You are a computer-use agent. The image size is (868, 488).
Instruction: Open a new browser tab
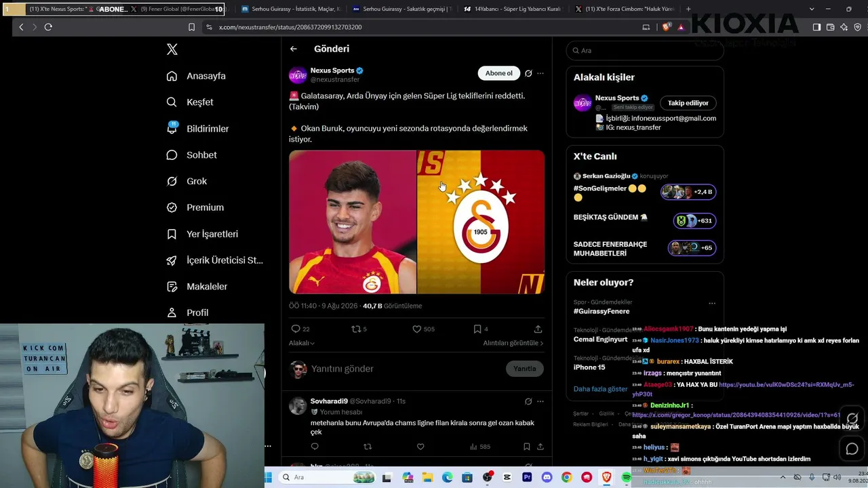point(688,9)
